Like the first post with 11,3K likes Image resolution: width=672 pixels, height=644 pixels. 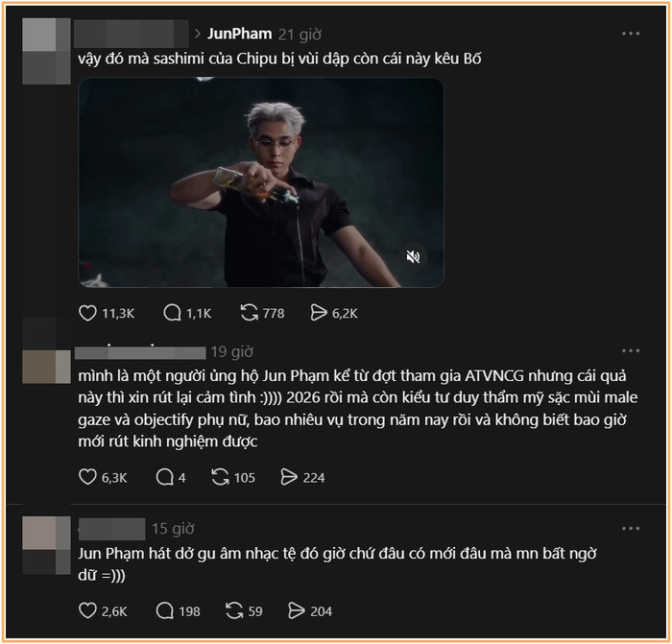tap(89, 312)
